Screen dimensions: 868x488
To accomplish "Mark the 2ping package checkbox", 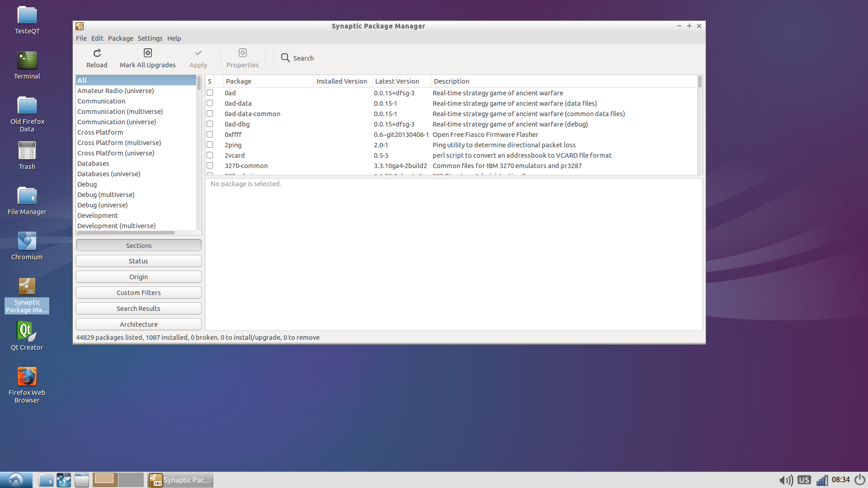I will pos(210,145).
